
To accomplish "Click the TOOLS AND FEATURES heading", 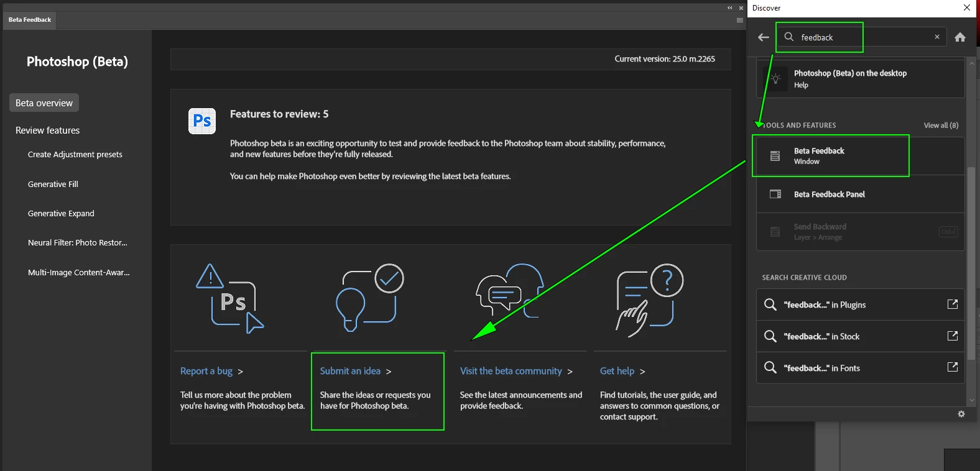I will [x=800, y=126].
